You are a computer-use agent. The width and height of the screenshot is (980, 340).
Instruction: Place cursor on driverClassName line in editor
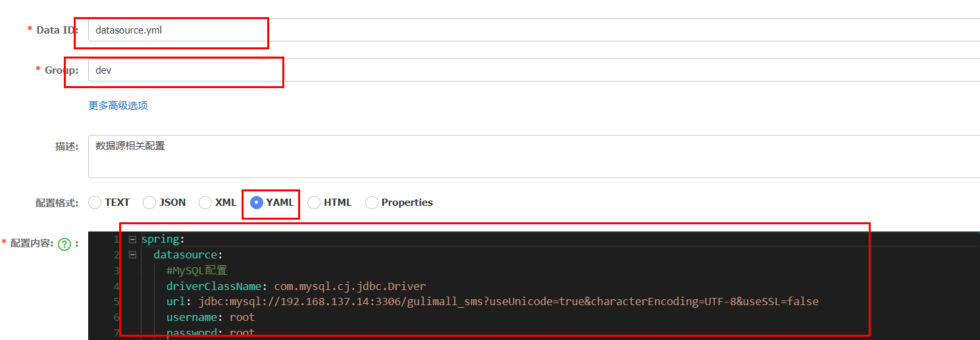coord(296,286)
